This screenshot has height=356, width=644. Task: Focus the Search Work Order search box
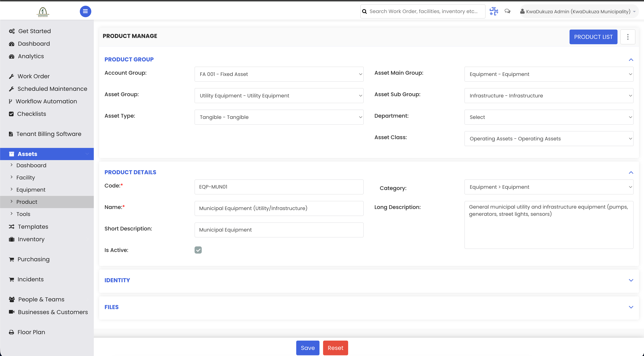[x=423, y=11]
